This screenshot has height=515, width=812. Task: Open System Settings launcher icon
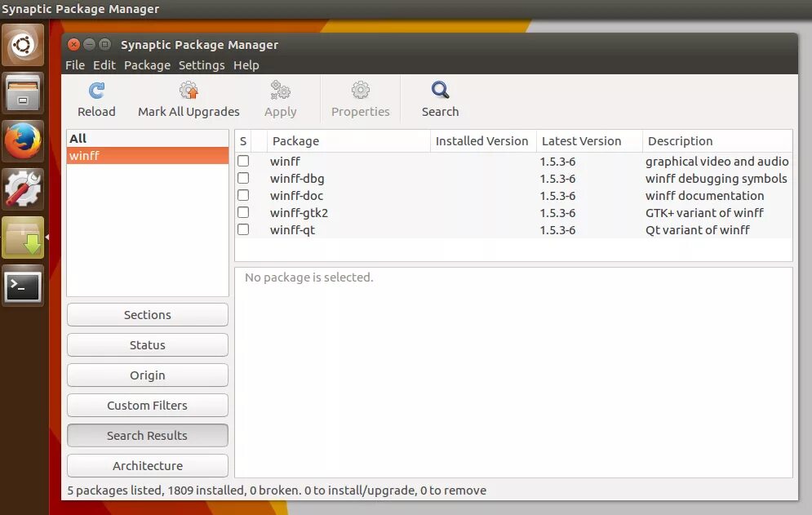[23, 189]
